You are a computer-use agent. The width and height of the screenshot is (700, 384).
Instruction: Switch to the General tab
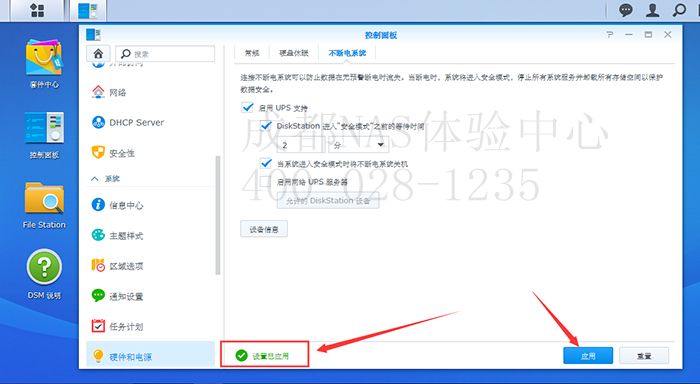tap(252, 53)
